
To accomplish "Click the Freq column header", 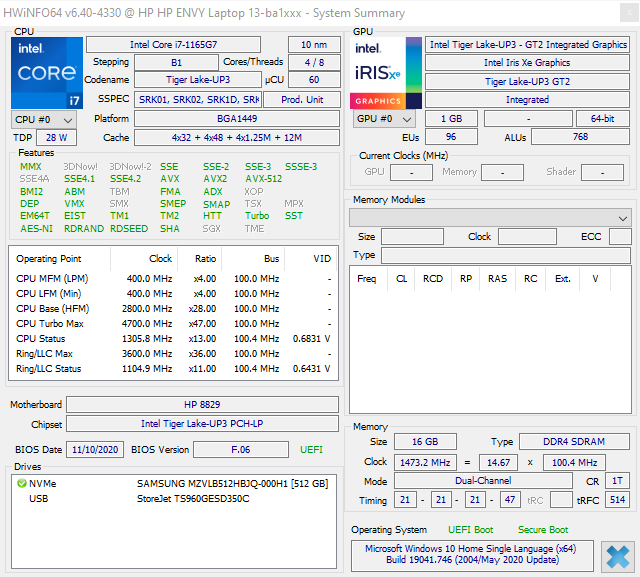I will 366,279.
